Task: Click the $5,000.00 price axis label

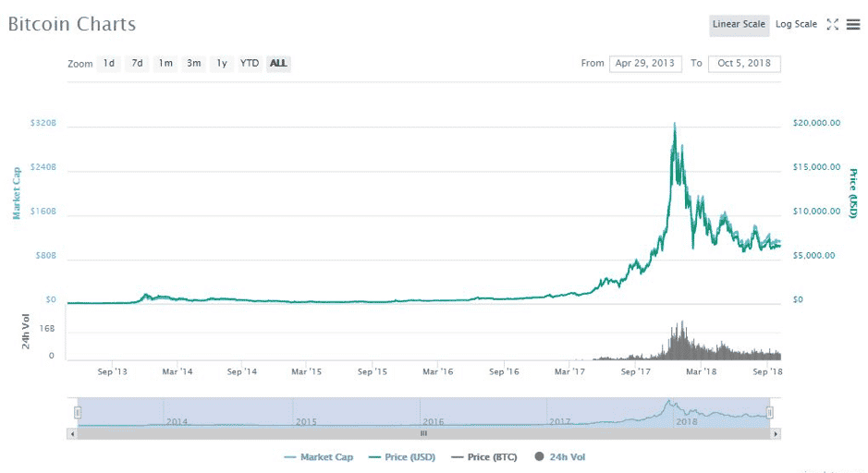Action: (813, 256)
